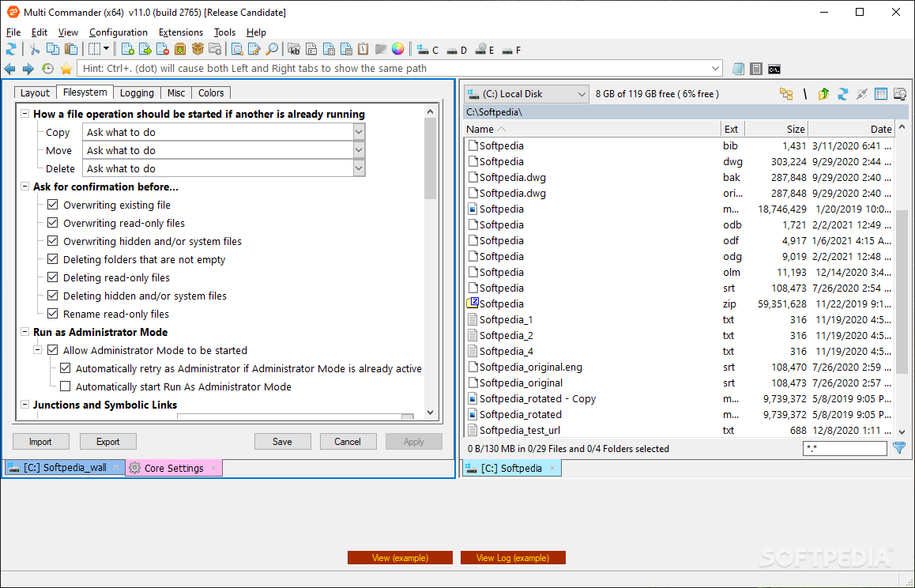Click the view file magnifier-document icon
This screenshot has height=588, width=915.
(x=237, y=50)
